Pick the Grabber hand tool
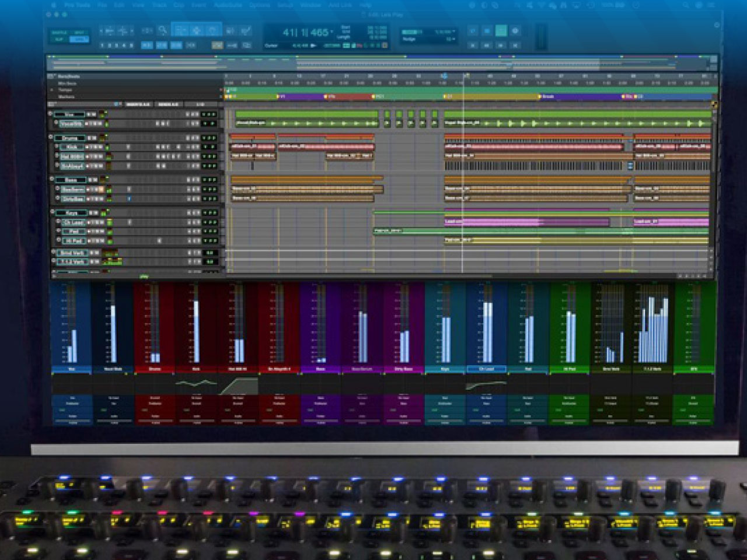 [x=214, y=30]
